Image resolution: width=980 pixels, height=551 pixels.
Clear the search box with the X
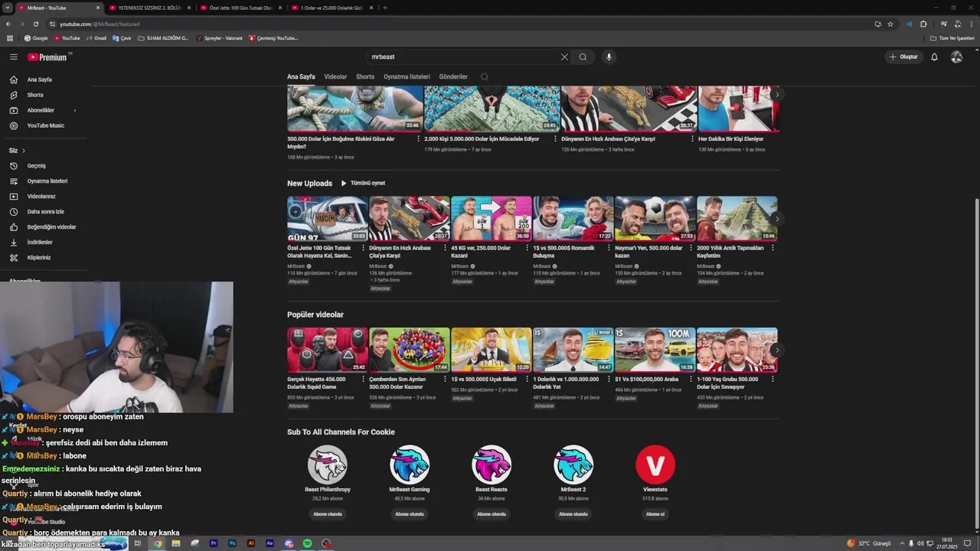pos(564,57)
